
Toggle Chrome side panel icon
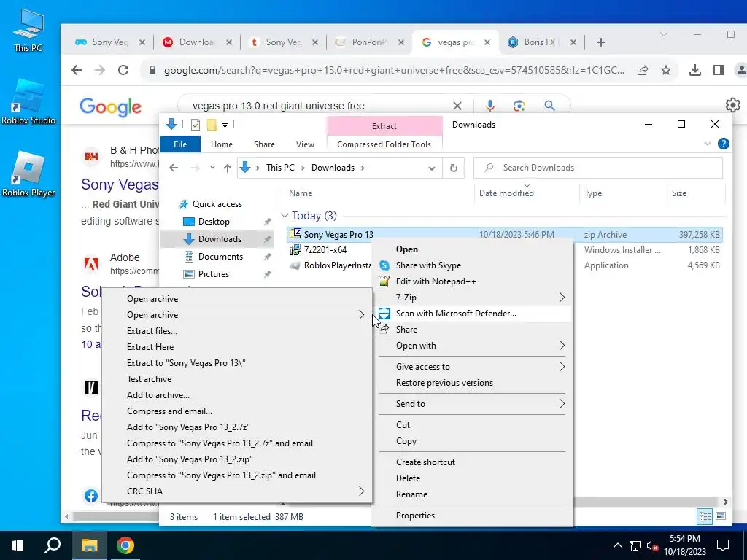pos(719,71)
